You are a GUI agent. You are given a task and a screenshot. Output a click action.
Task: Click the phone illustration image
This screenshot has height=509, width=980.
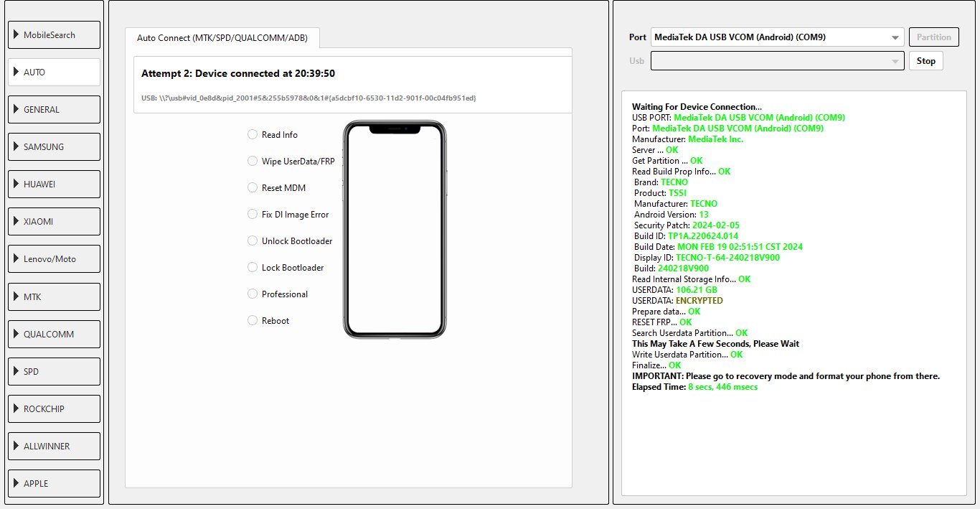(395, 229)
